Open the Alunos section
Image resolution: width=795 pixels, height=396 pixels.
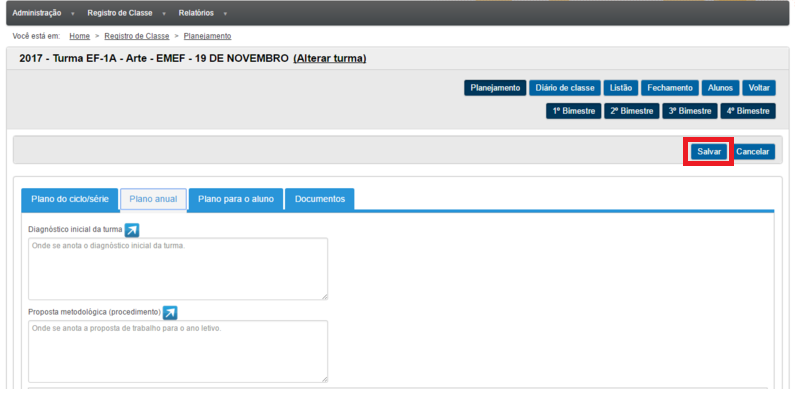[720, 88]
